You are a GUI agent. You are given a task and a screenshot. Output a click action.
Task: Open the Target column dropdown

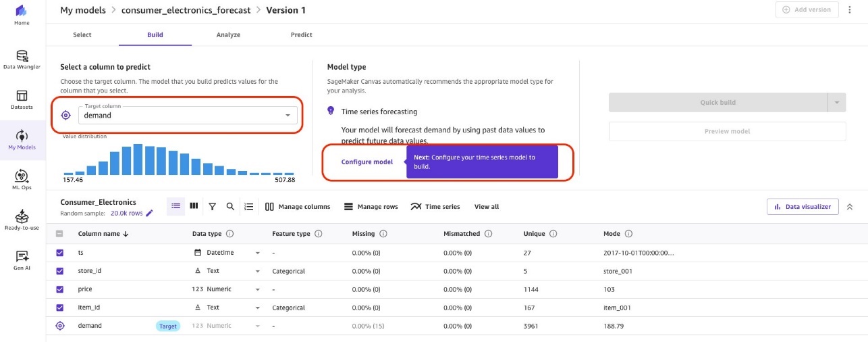click(188, 115)
